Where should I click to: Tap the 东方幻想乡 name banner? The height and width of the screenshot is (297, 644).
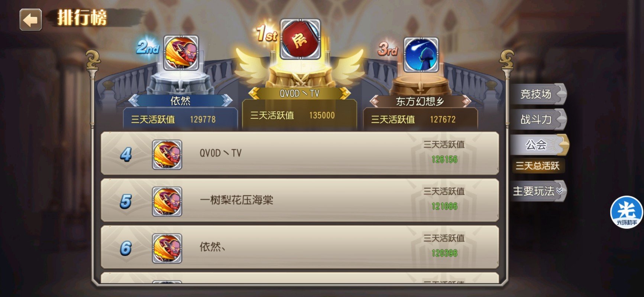[420, 101]
